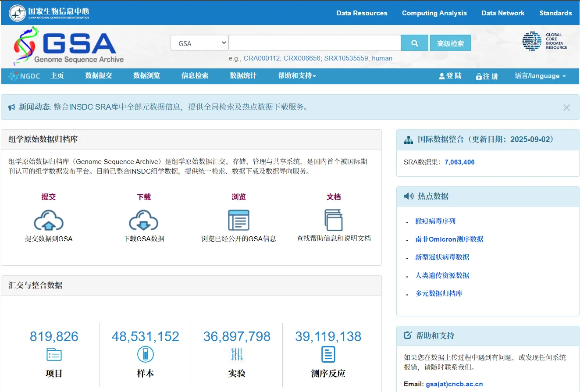
Task: Expand the 语言/language dropdown
Action: coord(540,76)
